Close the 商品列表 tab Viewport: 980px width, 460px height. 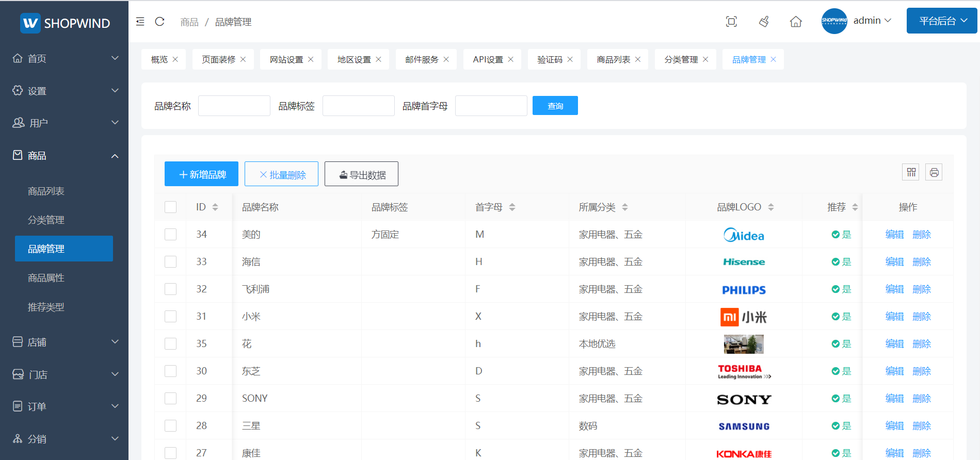(x=638, y=59)
